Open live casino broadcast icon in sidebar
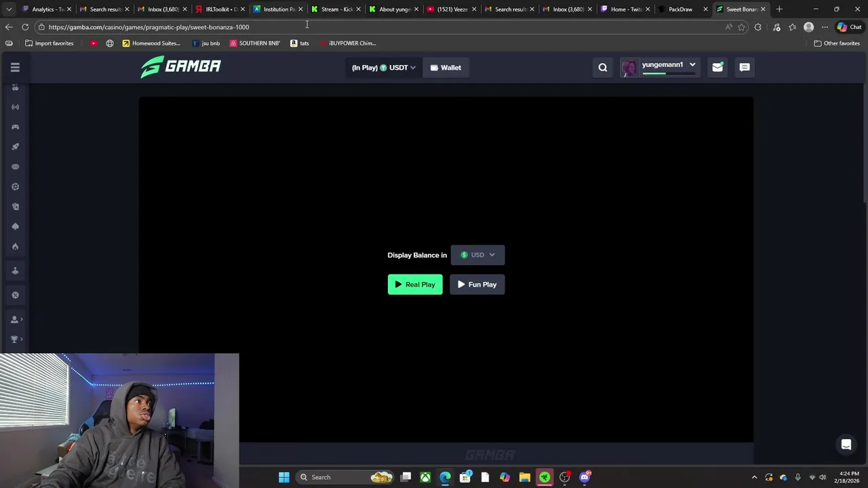This screenshot has height=488, width=868. point(15,107)
